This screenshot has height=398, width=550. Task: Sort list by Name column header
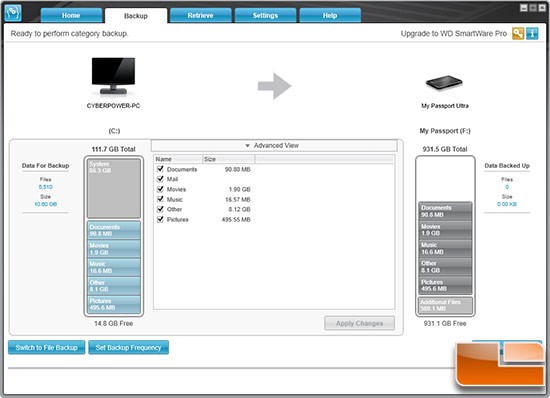pyautogui.click(x=178, y=159)
